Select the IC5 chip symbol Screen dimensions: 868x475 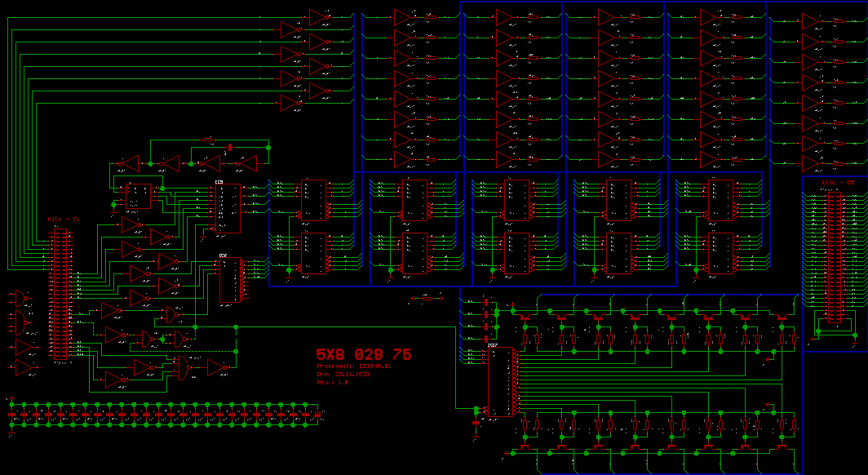click(228, 208)
